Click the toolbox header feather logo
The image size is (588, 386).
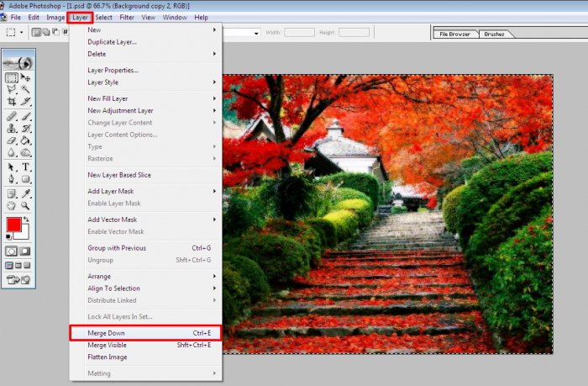pyautogui.click(x=18, y=63)
